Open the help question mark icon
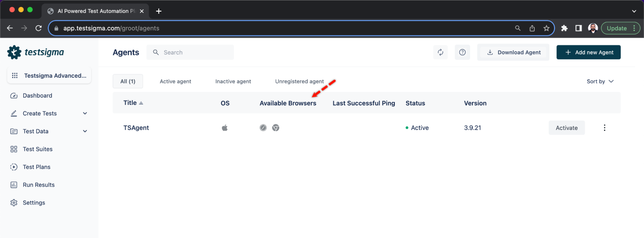This screenshot has width=644, height=238. pyautogui.click(x=462, y=52)
